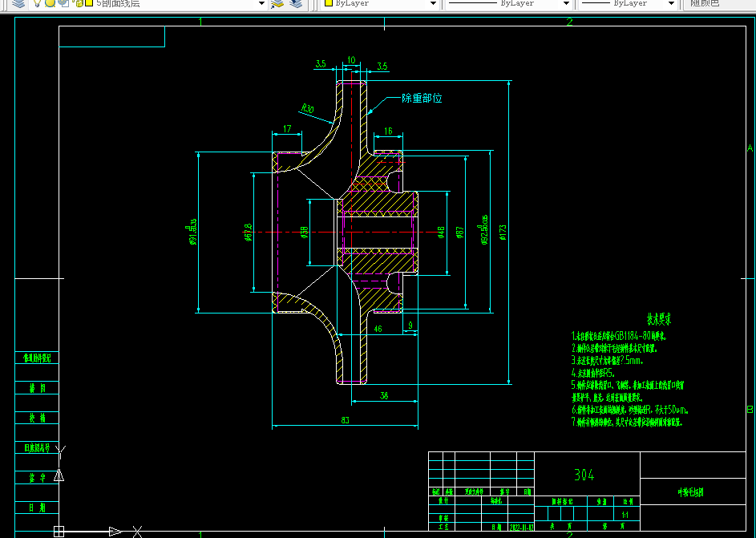
Task: Toggle the layer lock padlock icon
Action: pyautogui.click(x=78, y=3)
